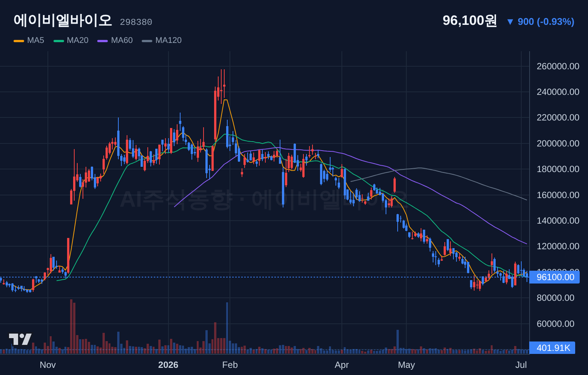Toggle the MA20 legend item

click(71, 40)
